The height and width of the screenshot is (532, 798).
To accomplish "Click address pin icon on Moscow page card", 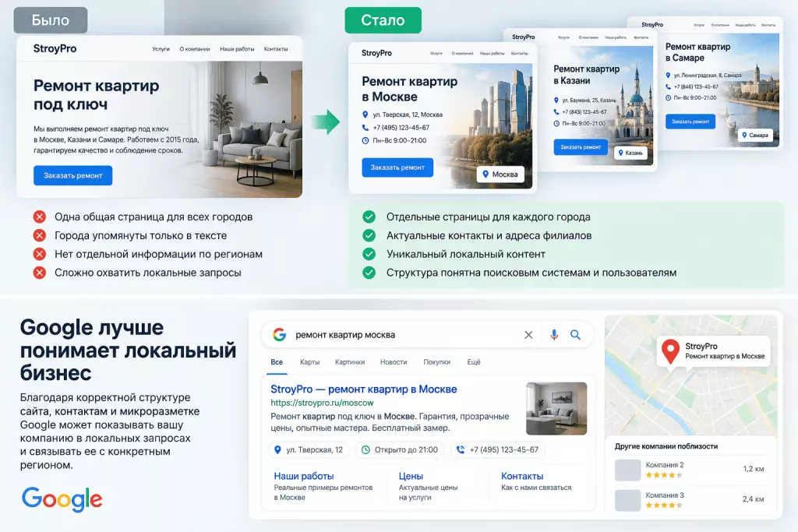I will pos(365,115).
